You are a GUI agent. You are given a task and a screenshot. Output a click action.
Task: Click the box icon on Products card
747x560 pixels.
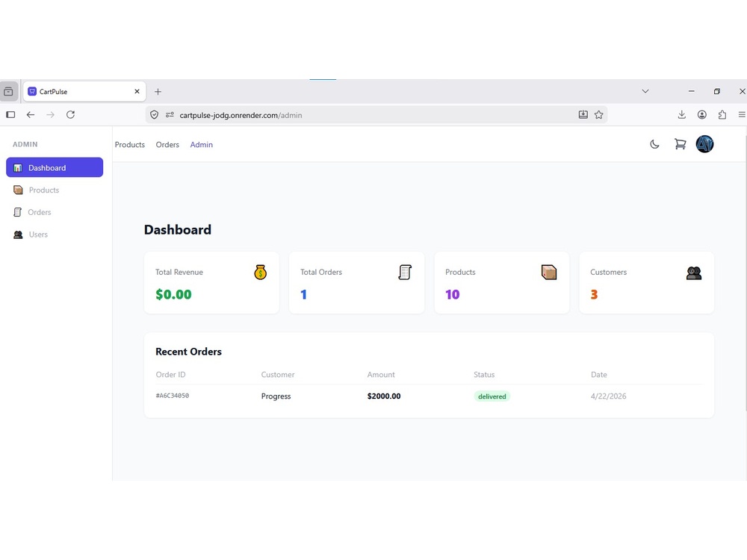pyautogui.click(x=549, y=273)
